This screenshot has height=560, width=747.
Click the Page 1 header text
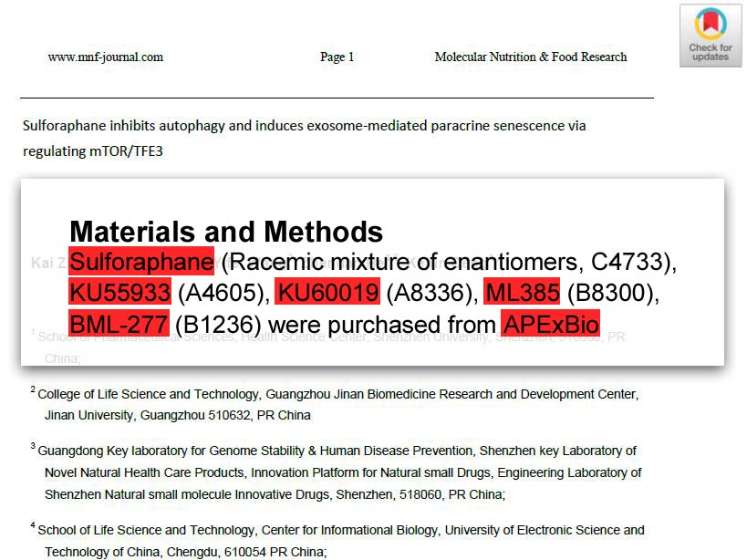point(337,57)
